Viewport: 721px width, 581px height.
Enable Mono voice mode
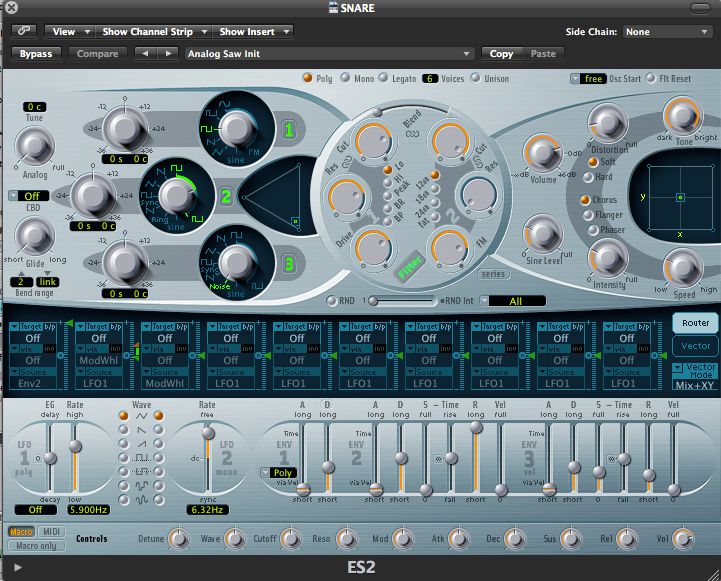(x=345, y=78)
